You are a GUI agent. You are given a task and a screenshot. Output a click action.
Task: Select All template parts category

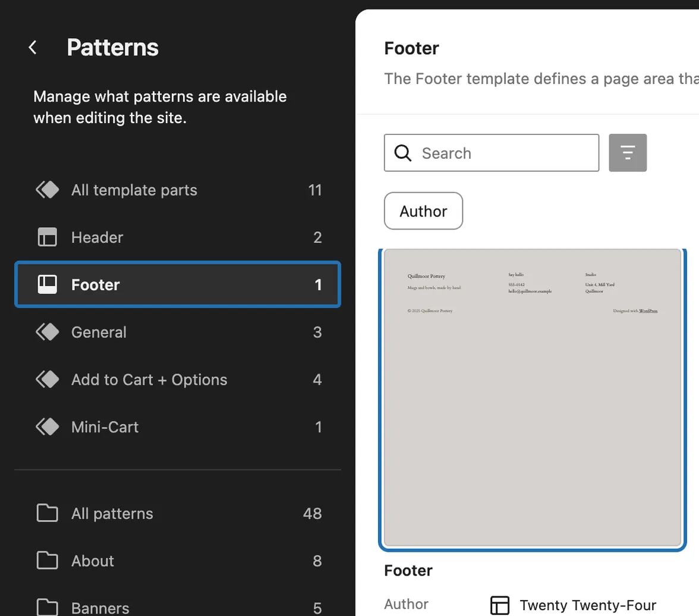[178, 190]
